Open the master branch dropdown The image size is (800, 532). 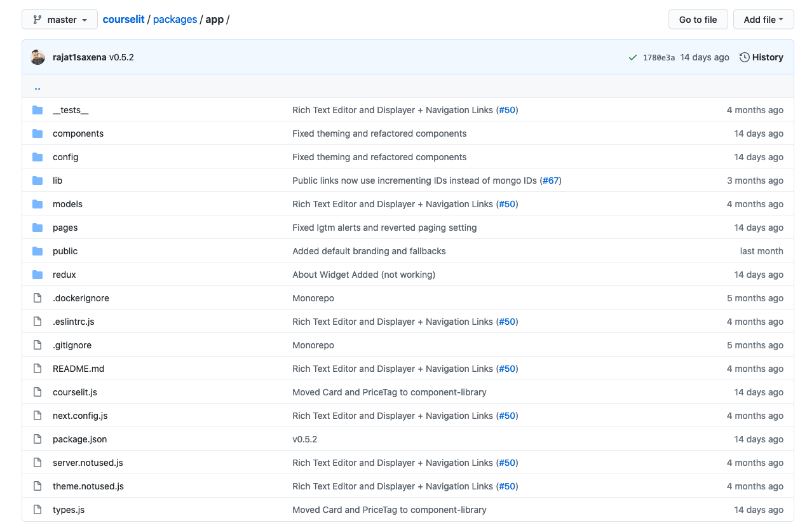[60, 20]
